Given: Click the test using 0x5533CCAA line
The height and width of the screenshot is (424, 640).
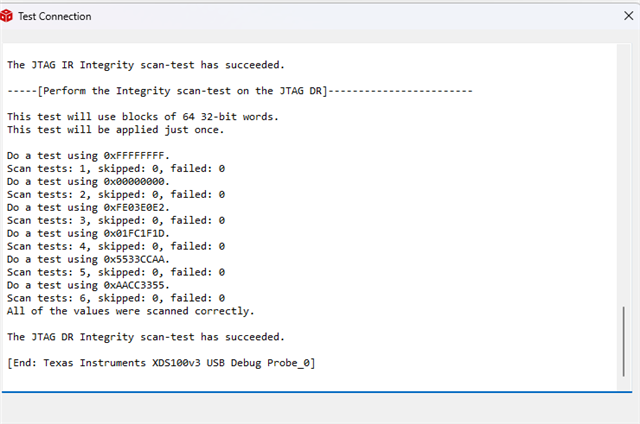Looking at the screenshot, I should [x=89, y=259].
